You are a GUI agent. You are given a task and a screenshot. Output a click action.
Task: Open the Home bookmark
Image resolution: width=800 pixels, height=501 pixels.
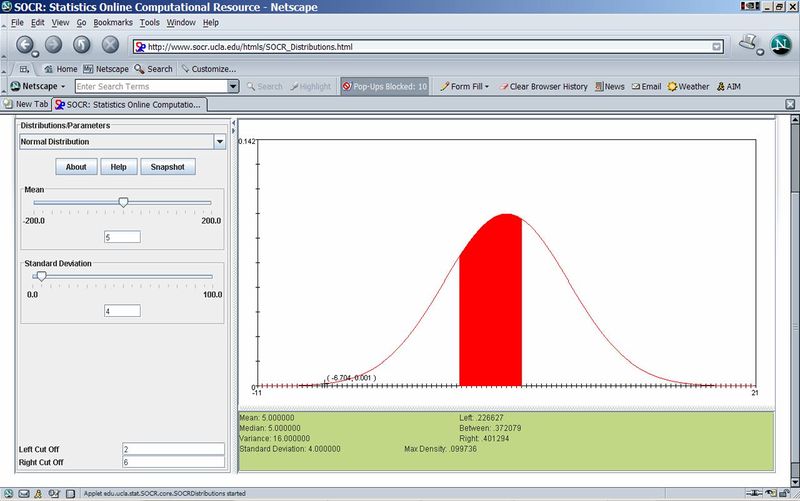(61, 69)
